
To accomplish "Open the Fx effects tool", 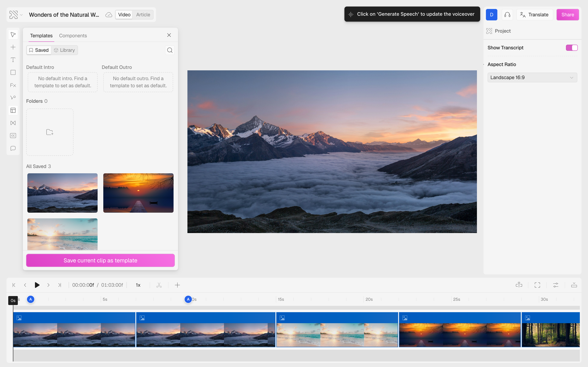I will pos(13,85).
